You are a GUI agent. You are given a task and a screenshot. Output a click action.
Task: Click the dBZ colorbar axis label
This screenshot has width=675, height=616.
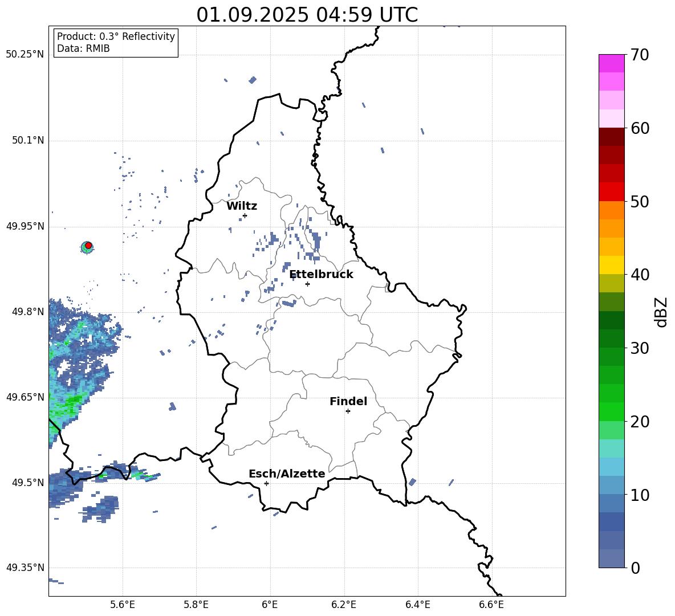point(662,312)
